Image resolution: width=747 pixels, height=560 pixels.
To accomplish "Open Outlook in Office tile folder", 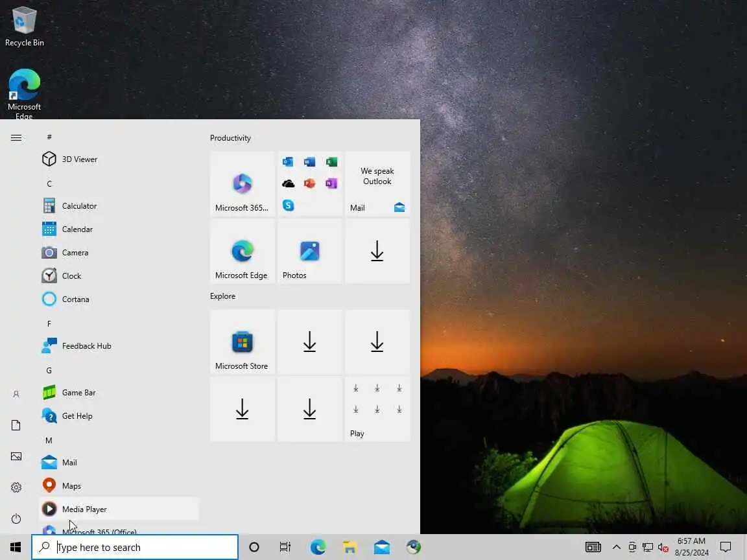I will 288,162.
